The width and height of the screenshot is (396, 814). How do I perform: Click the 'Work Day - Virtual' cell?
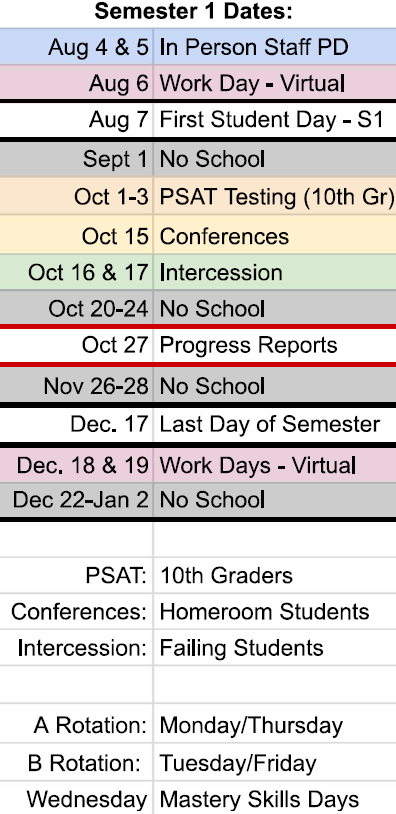(x=275, y=83)
